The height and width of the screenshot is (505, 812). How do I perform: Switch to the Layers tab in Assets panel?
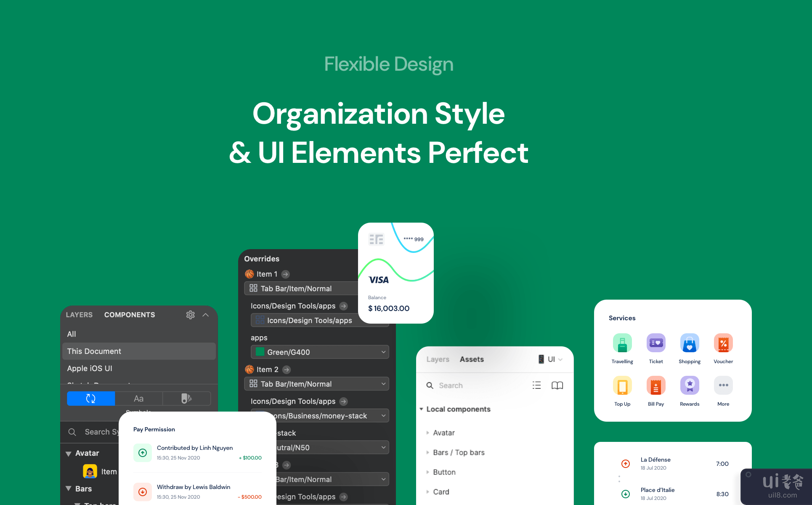pyautogui.click(x=438, y=359)
